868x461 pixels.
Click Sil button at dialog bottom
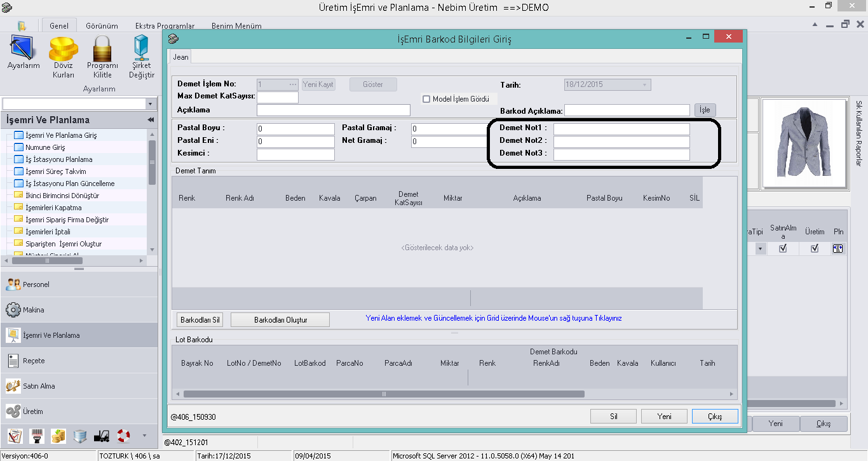click(x=614, y=417)
